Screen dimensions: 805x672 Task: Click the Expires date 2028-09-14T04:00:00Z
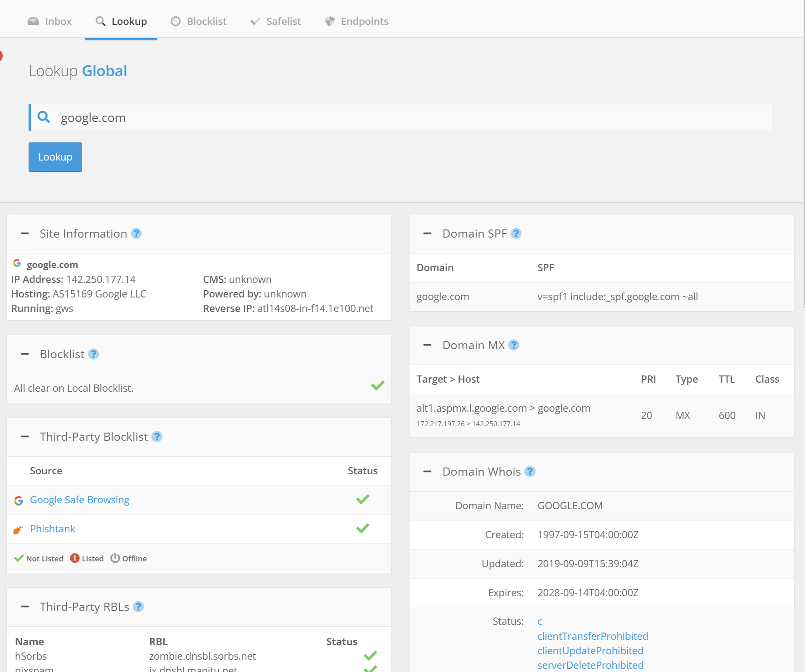(x=588, y=593)
